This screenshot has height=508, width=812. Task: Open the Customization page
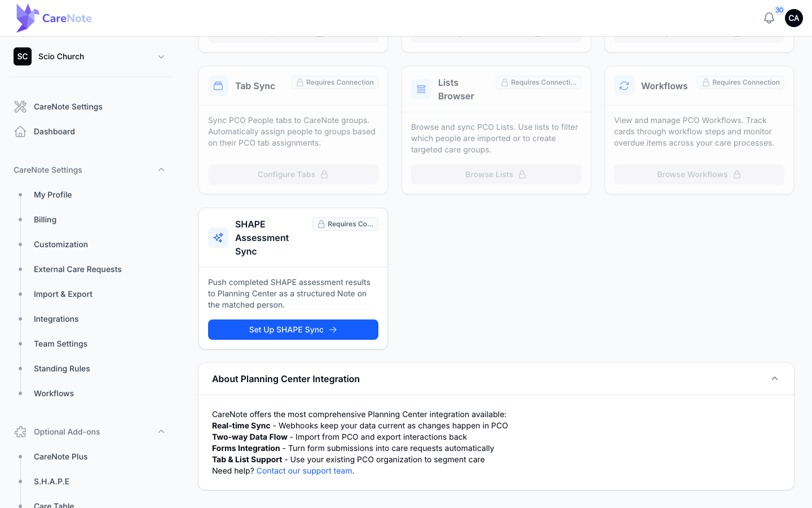click(x=61, y=244)
